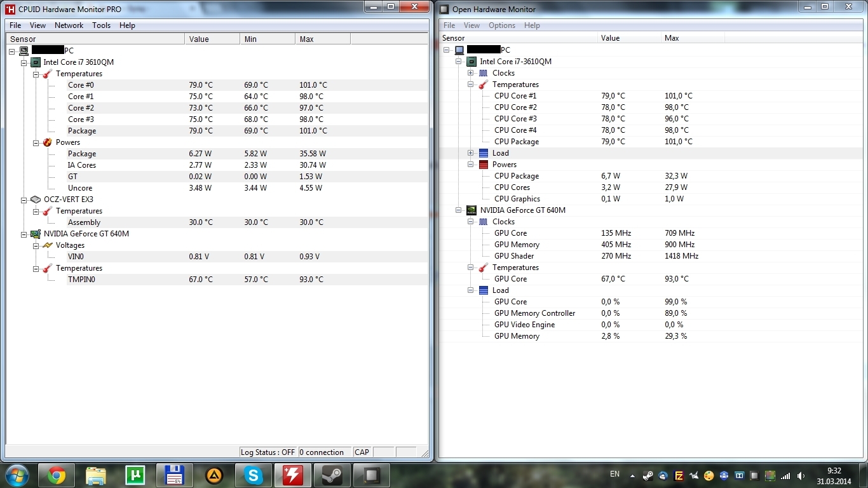Click the Clocks waveform icon under Intel Core i7-3610QM
Screen dimensions: 868x488
tap(484, 73)
